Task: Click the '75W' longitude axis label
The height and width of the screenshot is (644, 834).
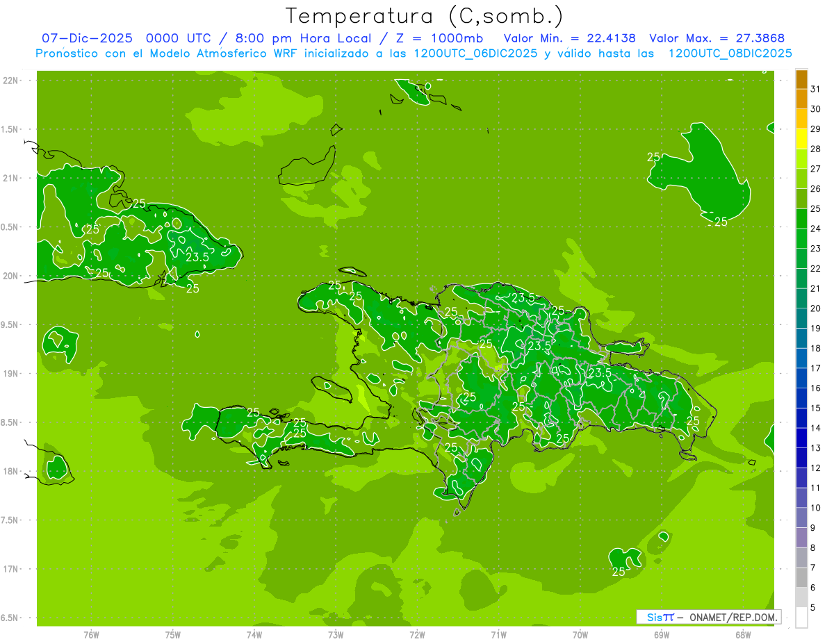Action: pos(173,635)
